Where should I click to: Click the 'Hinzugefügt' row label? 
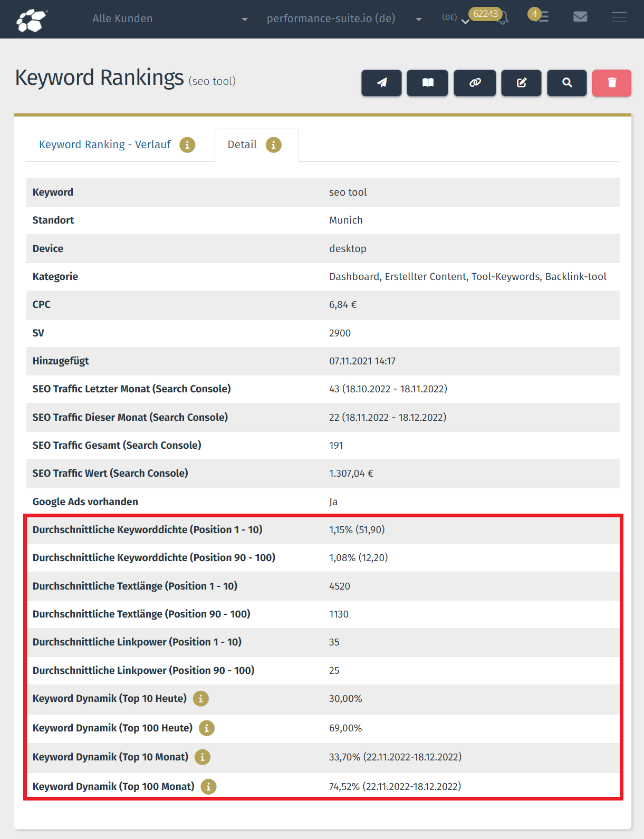tap(61, 361)
